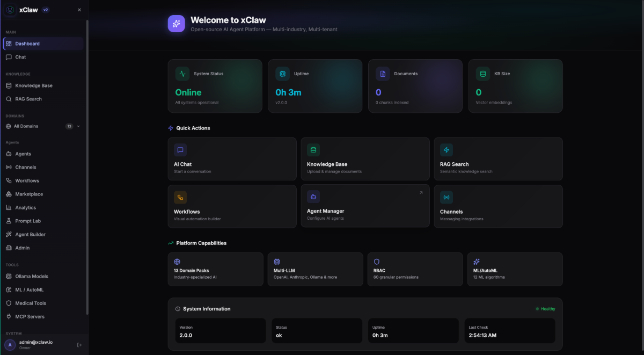Screen dimensions: 644x355
Task: Open the Ollama Models page
Action: point(43,276)
